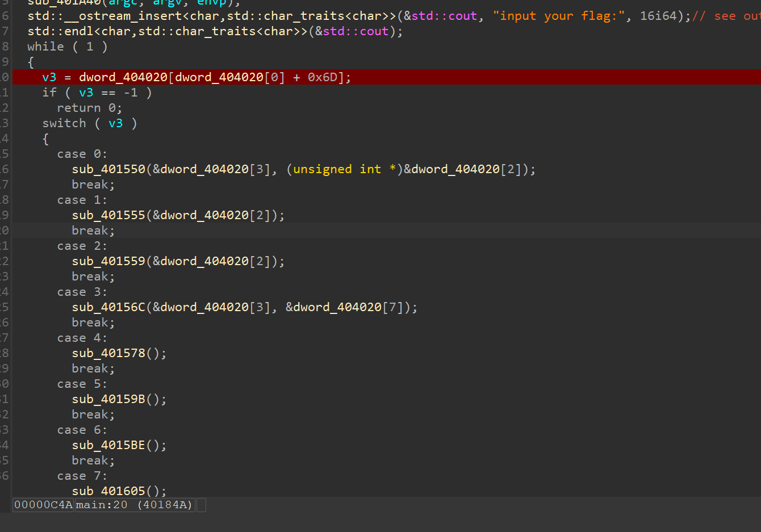Click the "unsigned int" type cast
This screenshot has width=761, height=532.
click(337, 169)
